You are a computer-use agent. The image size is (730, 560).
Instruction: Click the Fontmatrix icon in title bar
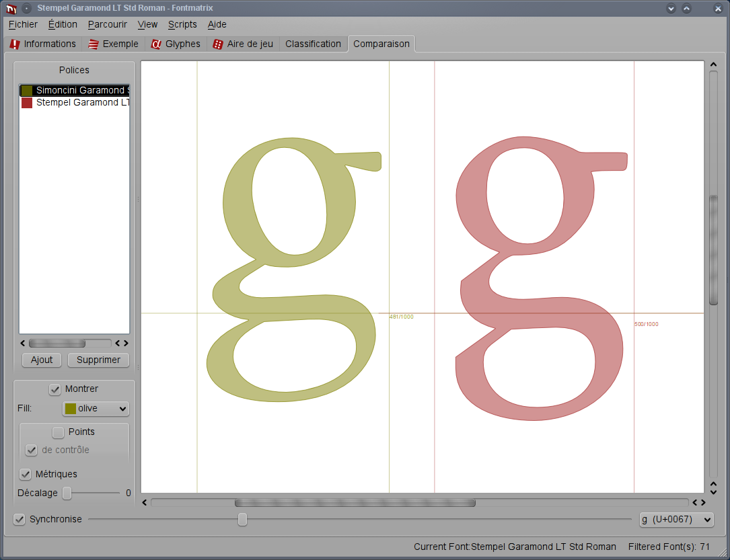point(11,8)
